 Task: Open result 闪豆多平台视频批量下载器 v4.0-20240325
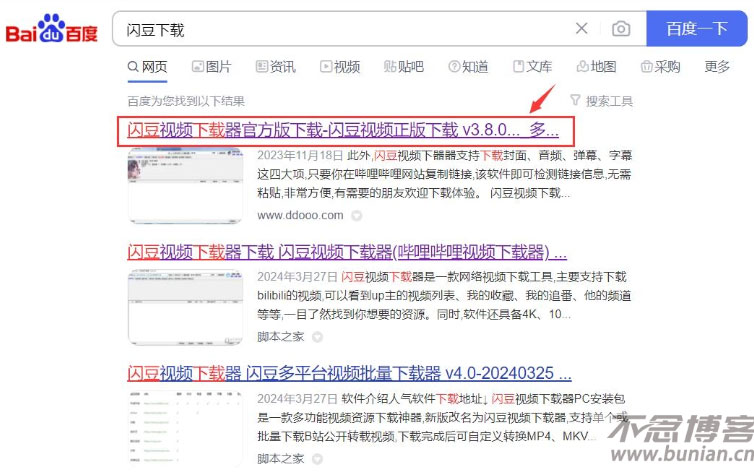click(x=349, y=374)
